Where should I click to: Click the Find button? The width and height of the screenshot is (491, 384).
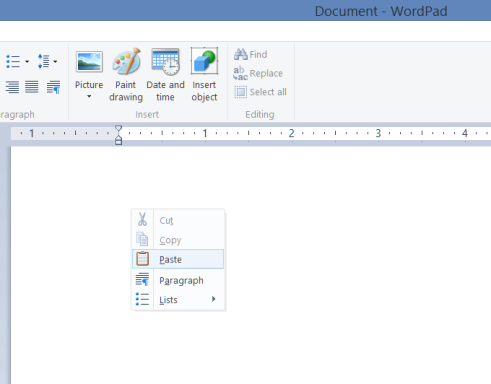pyautogui.click(x=251, y=54)
